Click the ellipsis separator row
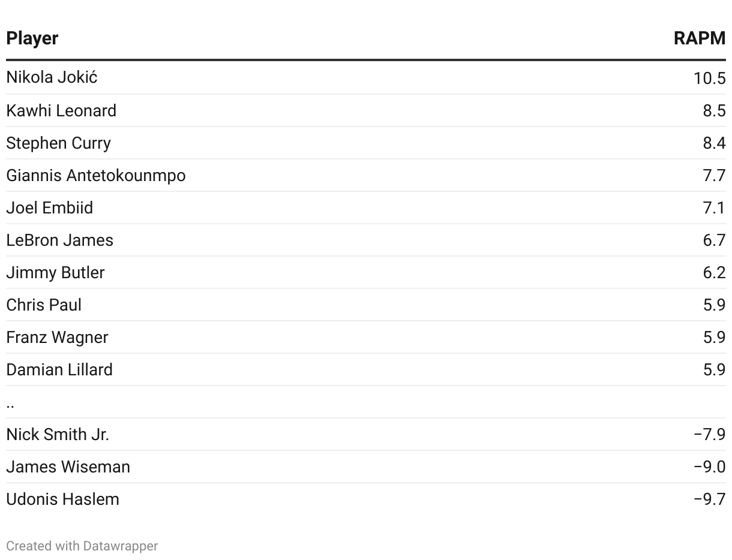 coord(366,402)
